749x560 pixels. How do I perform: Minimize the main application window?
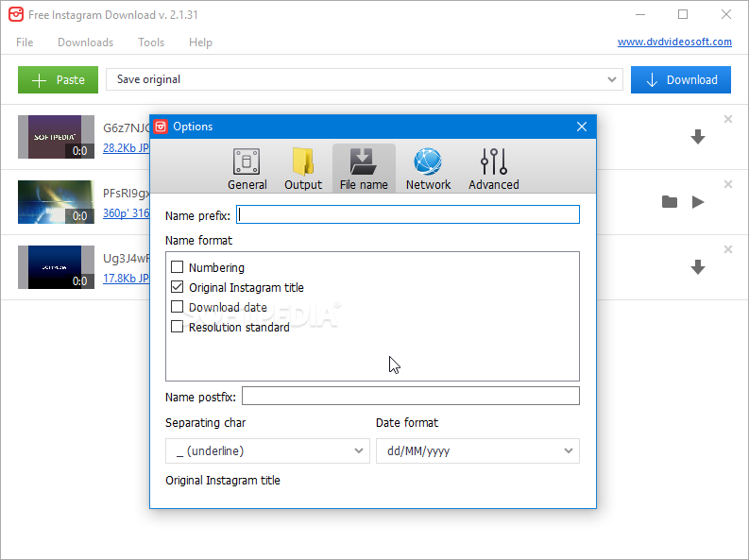(640, 14)
